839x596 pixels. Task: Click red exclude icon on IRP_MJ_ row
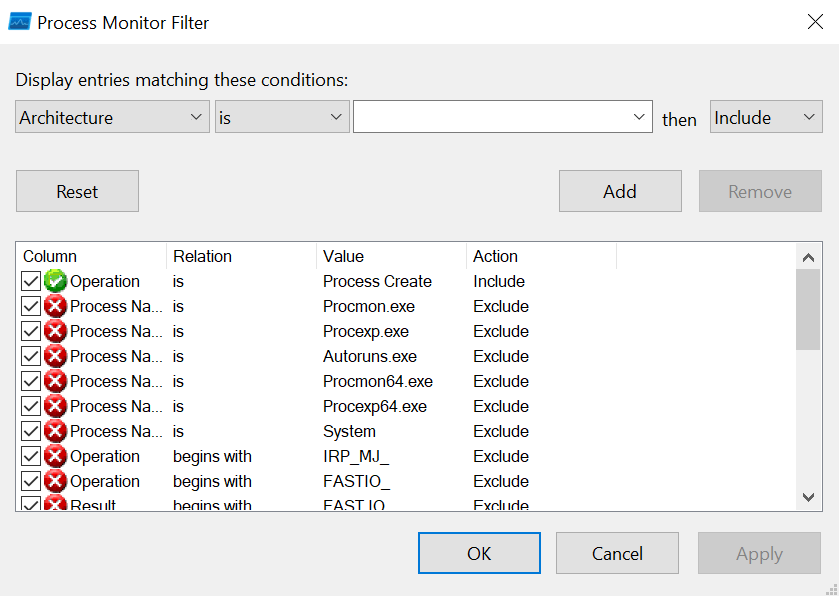pyautogui.click(x=55, y=456)
